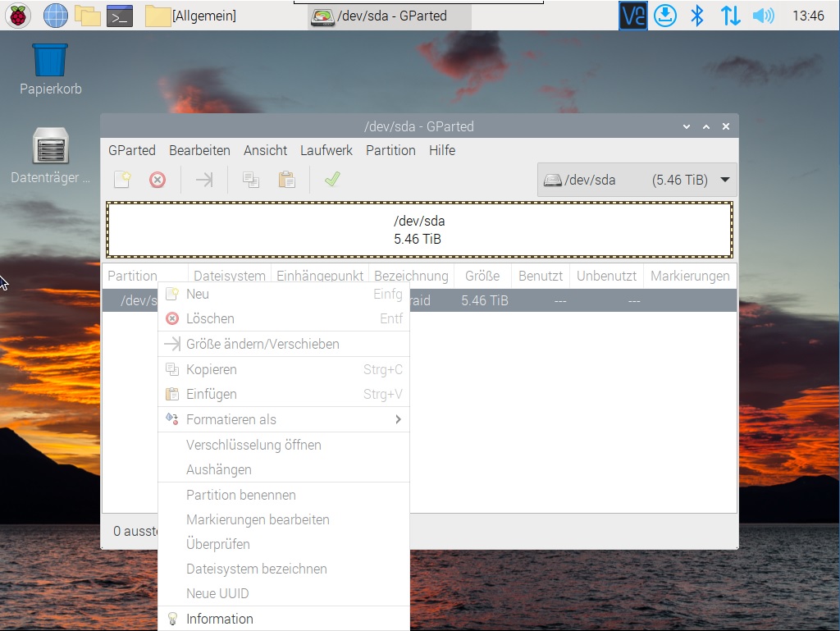Click the Dateisystem column header
This screenshot has width=840, height=631.
click(230, 276)
